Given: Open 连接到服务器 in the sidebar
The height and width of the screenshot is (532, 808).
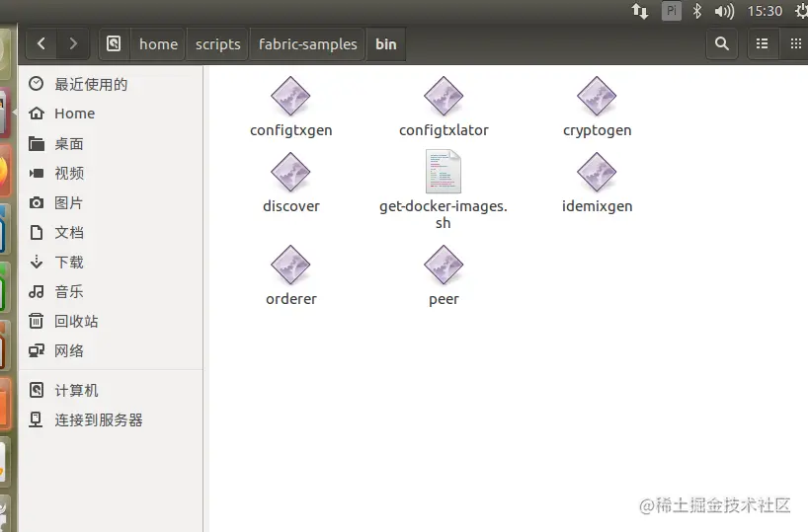Looking at the screenshot, I should pos(112,419).
